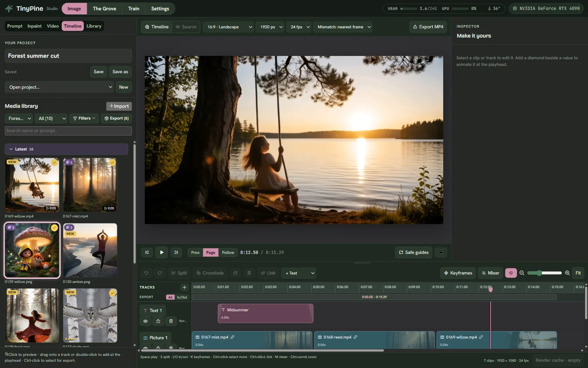Lock the Text 1 track
Viewport: 588px width, 368px height.
point(158,321)
